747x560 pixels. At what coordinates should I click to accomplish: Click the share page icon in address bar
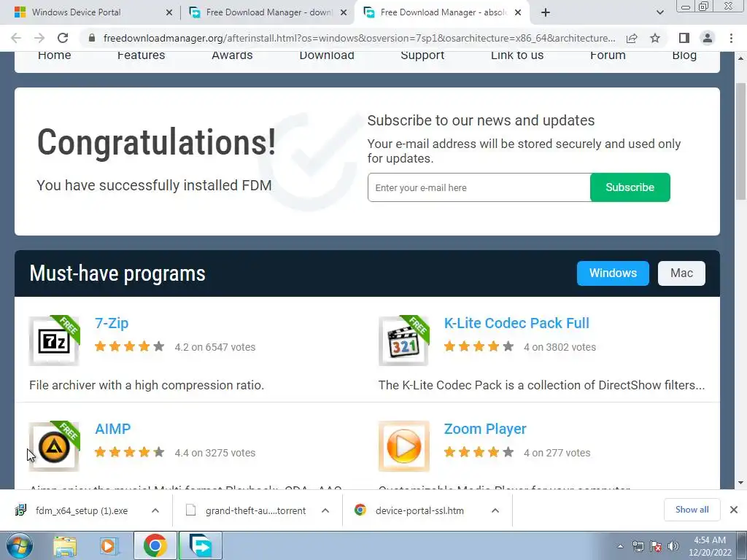pyautogui.click(x=632, y=38)
